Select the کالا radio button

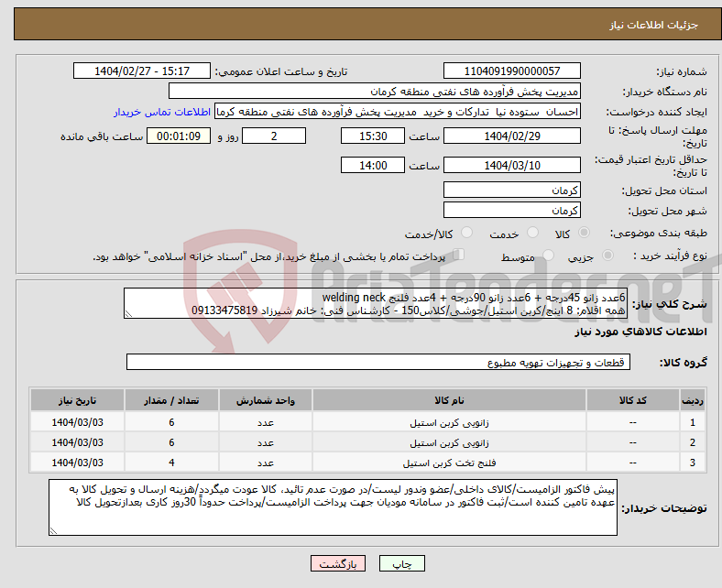[x=584, y=233]
